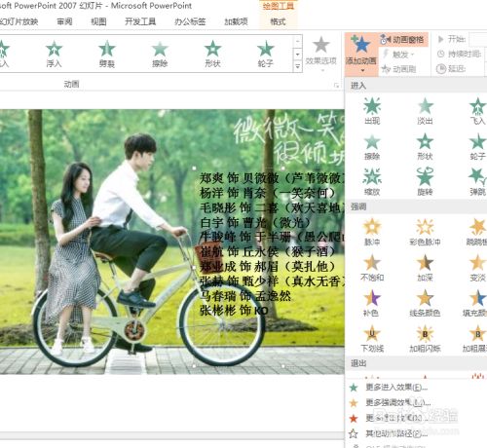487x448 pixels.
Task: Click cast line 郑业成 饰 郝眉 on slide
Action: 268,266
